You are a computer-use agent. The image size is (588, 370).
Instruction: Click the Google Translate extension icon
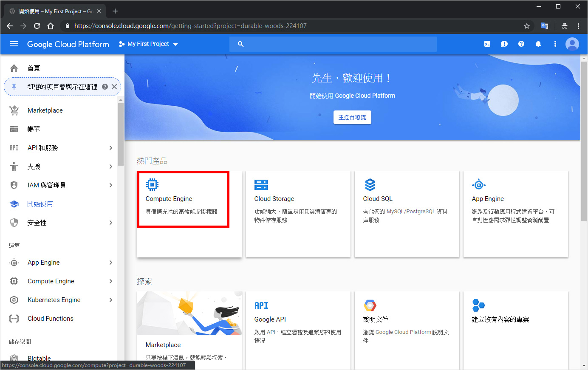[544, 26]
